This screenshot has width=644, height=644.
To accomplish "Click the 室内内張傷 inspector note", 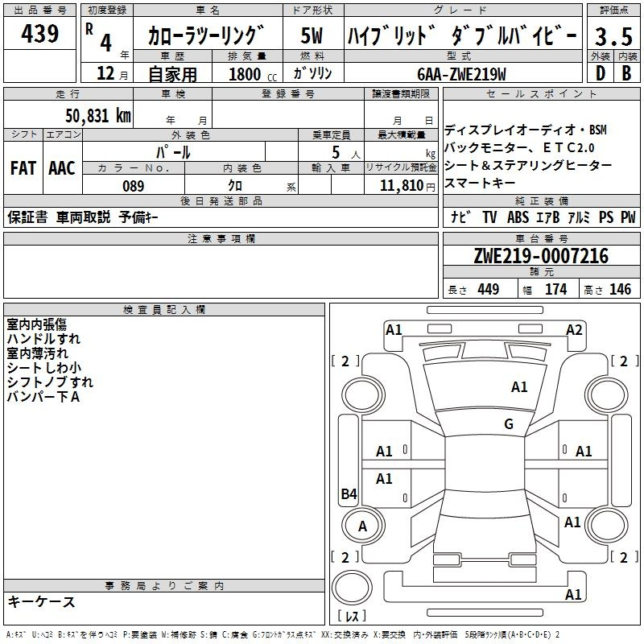I will 36,325.
